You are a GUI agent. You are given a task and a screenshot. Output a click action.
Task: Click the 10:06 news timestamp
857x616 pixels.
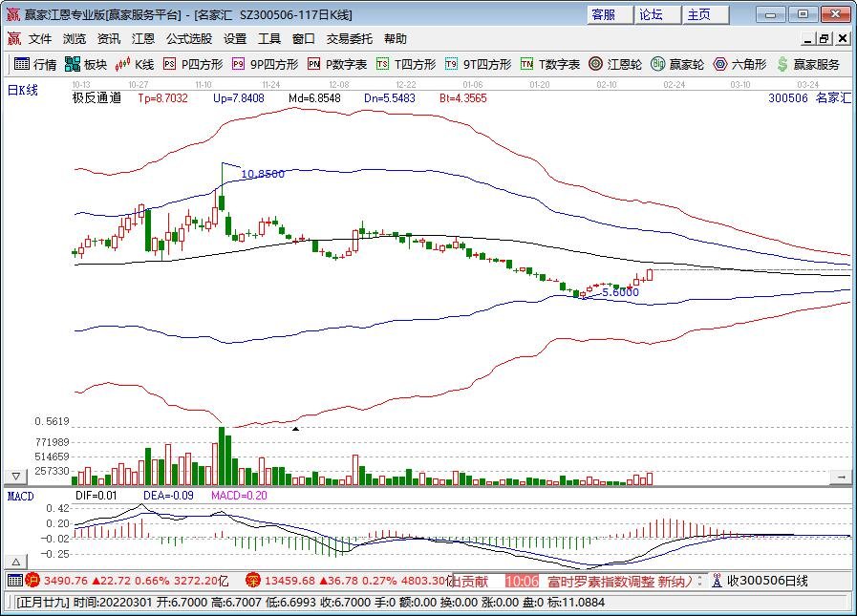522,581
